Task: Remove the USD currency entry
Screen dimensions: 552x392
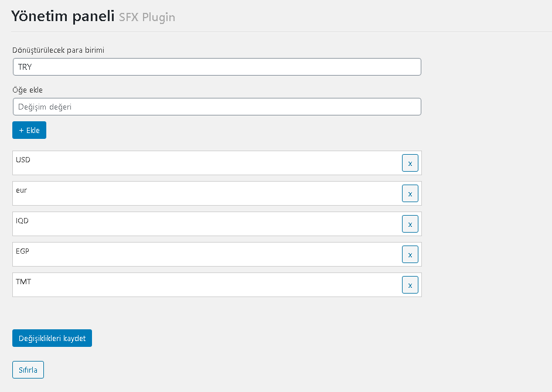Action: pos(410,163)
